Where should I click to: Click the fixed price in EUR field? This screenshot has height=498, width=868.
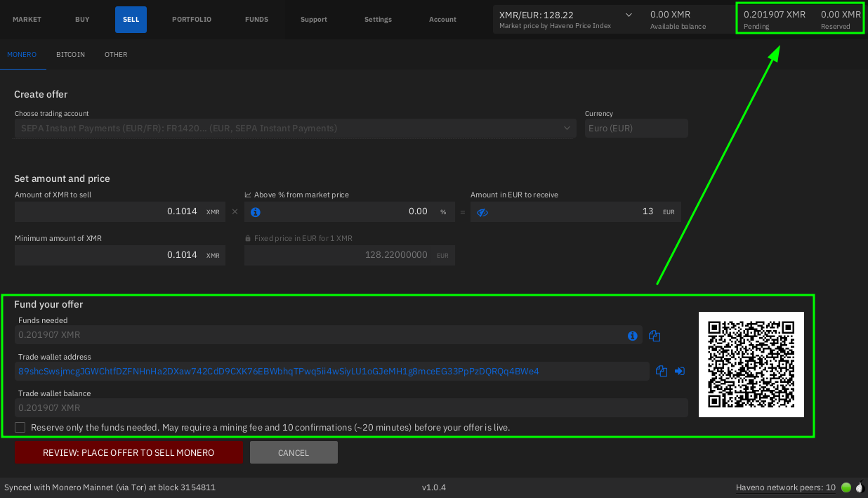coord(350,255)
